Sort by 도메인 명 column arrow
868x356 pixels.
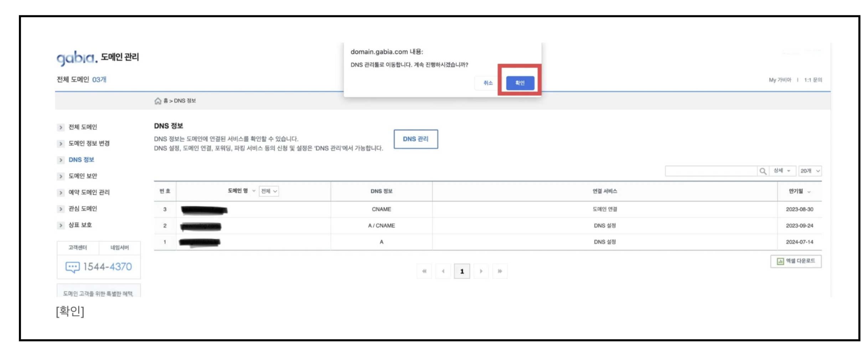tap(254, 191)
